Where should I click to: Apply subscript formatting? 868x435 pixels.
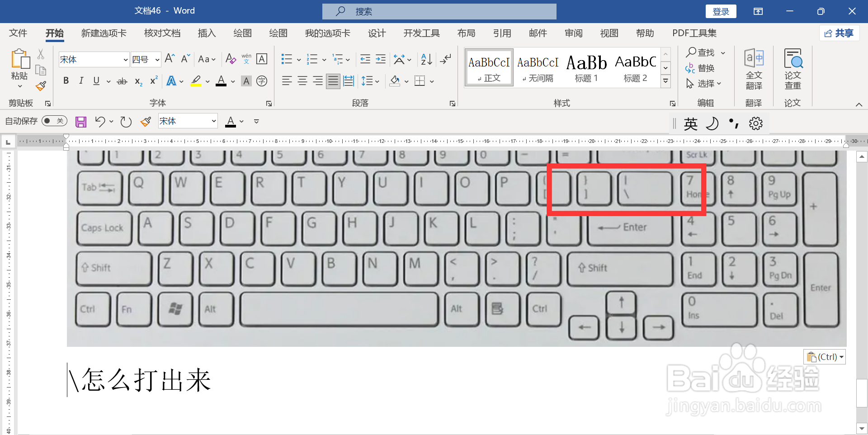tap(138, 81)
